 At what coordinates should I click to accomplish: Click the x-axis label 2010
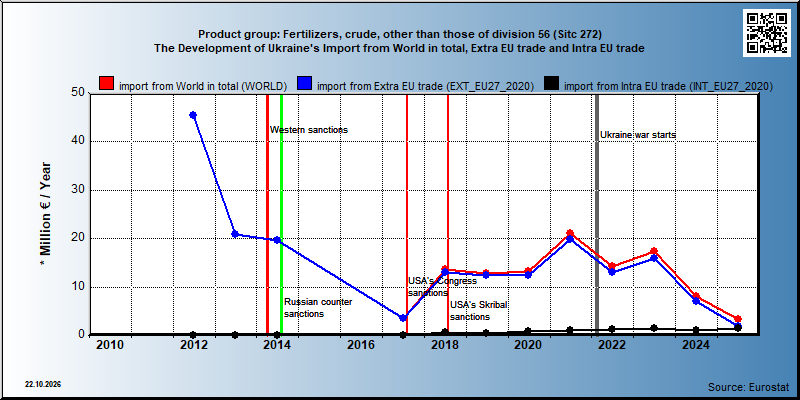(109, 345)
